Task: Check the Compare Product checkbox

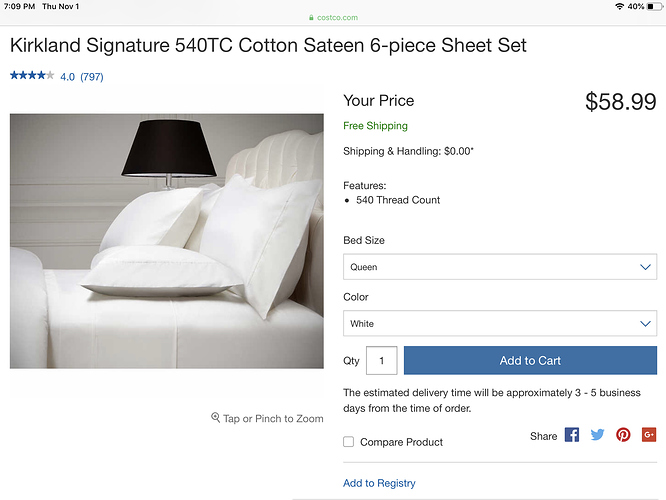Action: (349, 442)
